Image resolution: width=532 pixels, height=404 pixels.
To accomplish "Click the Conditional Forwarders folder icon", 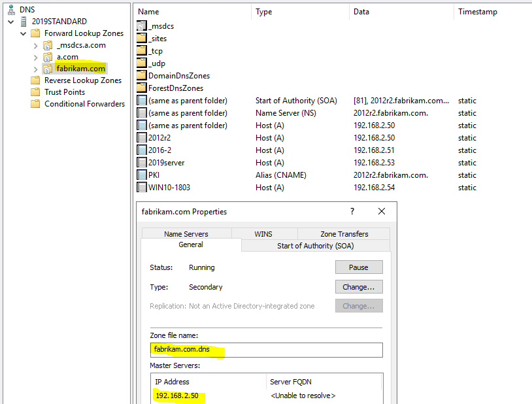I will click(35, 104).
